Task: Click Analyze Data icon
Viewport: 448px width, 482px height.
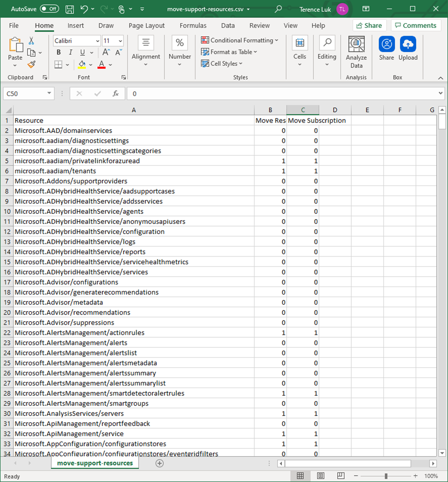Action: (356, 44)
